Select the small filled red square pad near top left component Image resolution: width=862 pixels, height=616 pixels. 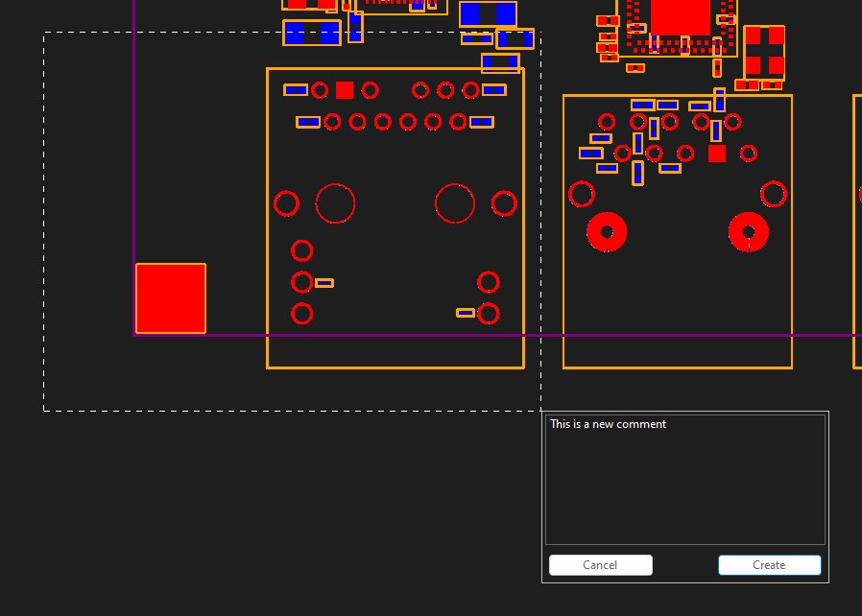click(345, 89)
